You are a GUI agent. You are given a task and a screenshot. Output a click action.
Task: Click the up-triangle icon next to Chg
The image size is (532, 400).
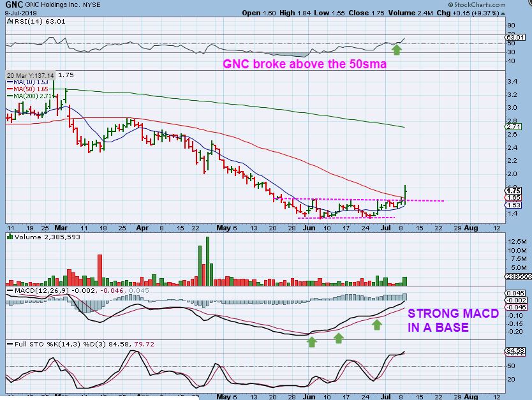click(x=503, y=13)
